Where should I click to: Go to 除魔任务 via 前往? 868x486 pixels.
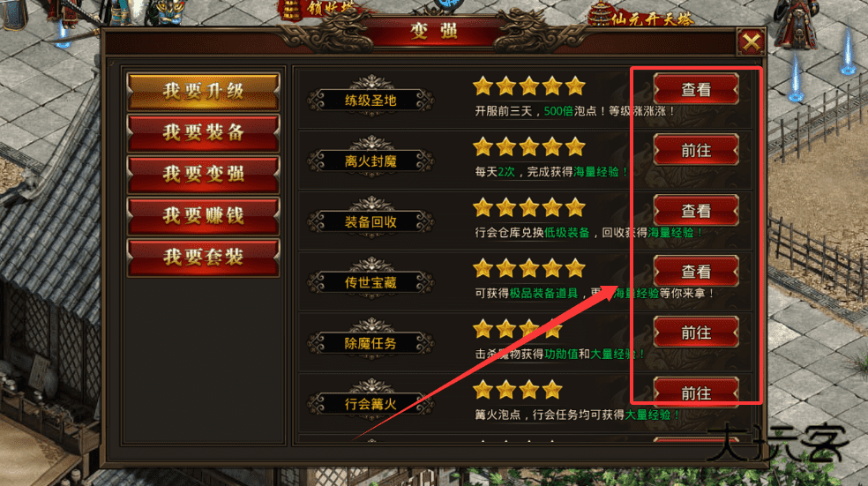click(x=696, y=333)
